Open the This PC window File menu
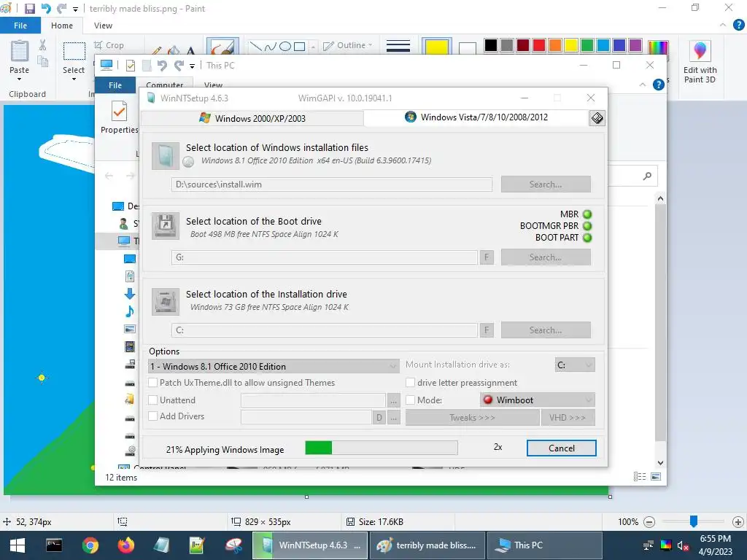Viewport: 747px width, 560px height. [x=115, y=85]
